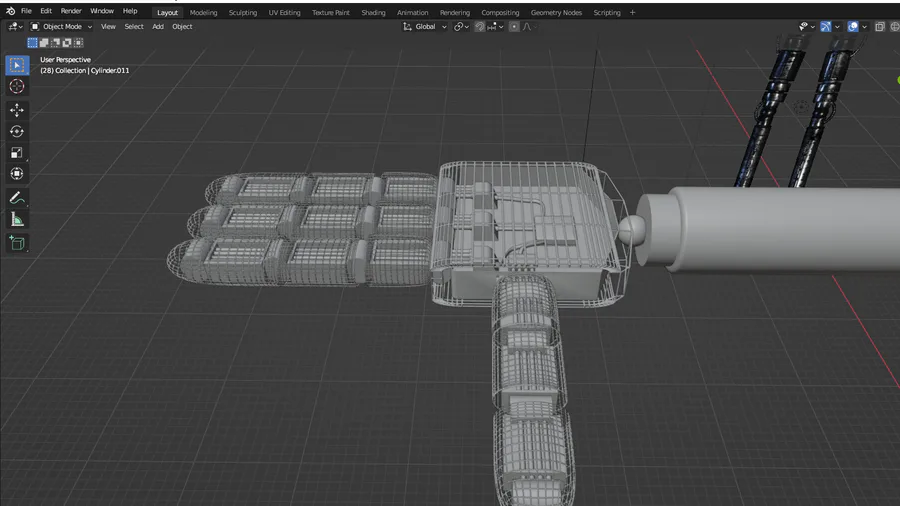900x506 pixels.
Task: Open editor type dropdown
Action: pos(15,26)
